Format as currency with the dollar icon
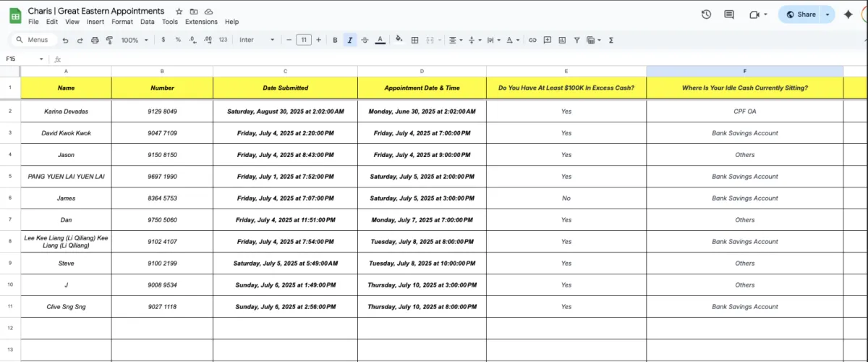Image resolution: width=868 pixels, height=362 pixels. 163,40
